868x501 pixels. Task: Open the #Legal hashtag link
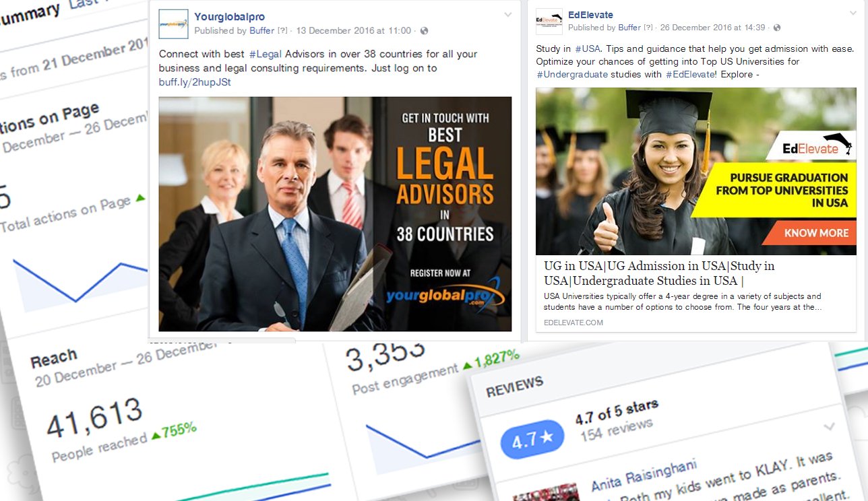click(x=265, y=54)
